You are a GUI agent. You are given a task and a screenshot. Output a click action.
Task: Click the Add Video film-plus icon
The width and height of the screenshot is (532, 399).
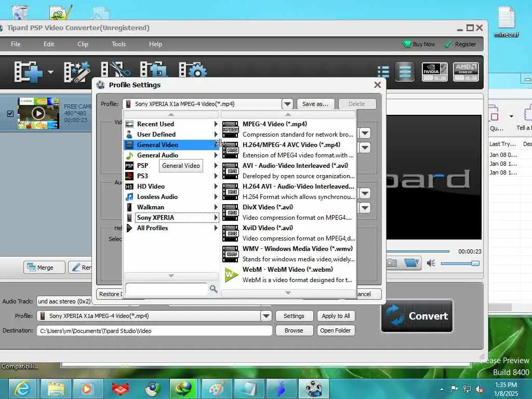28,72
